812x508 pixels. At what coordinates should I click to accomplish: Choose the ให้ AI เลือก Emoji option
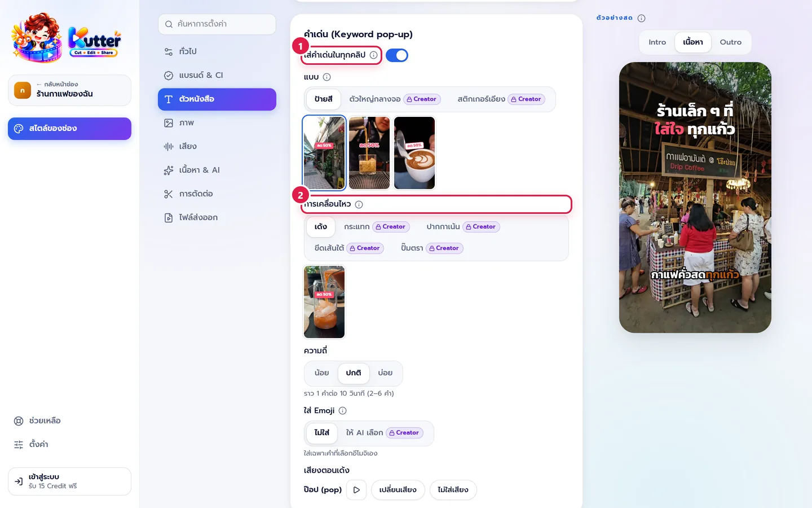point(385,433)
